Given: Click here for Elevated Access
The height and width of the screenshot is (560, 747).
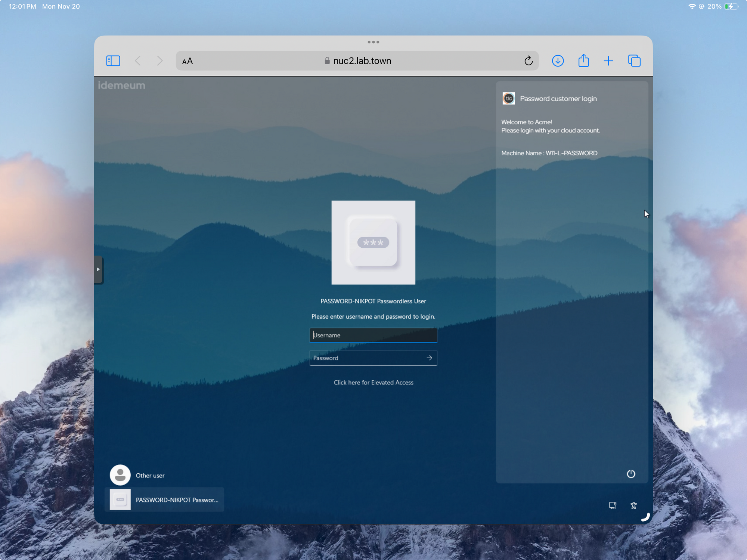Looking at the screenshot, I should point(373,382).
